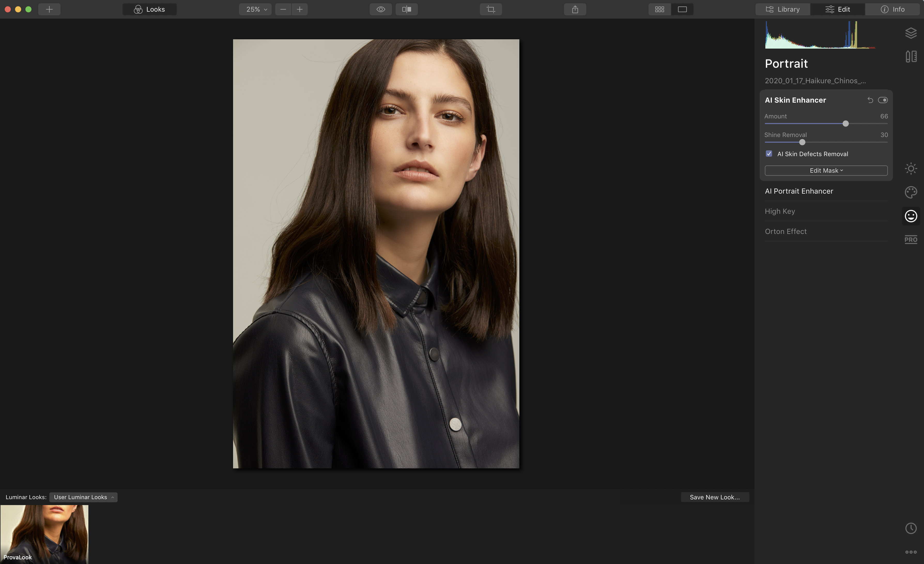Open the Pro tools category
This screenshot has height=564, width=924.
click(911, 239)
